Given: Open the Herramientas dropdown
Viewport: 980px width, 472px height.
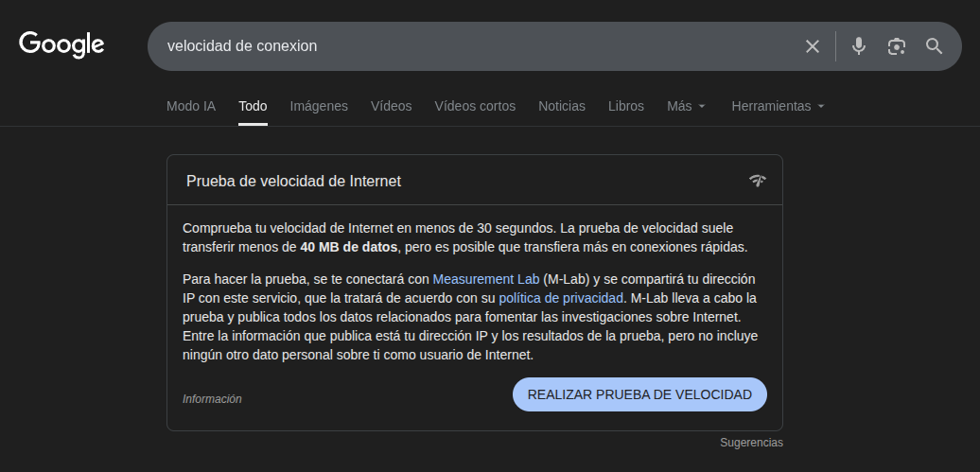Looking at the screenshot, I should point(778,106).
